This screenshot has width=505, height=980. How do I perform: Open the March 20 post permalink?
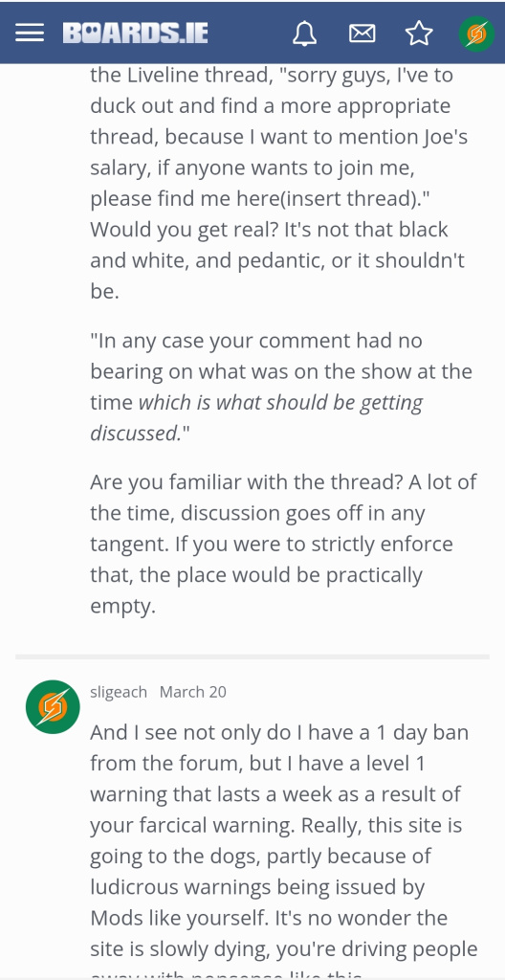(x=192, y=692)
